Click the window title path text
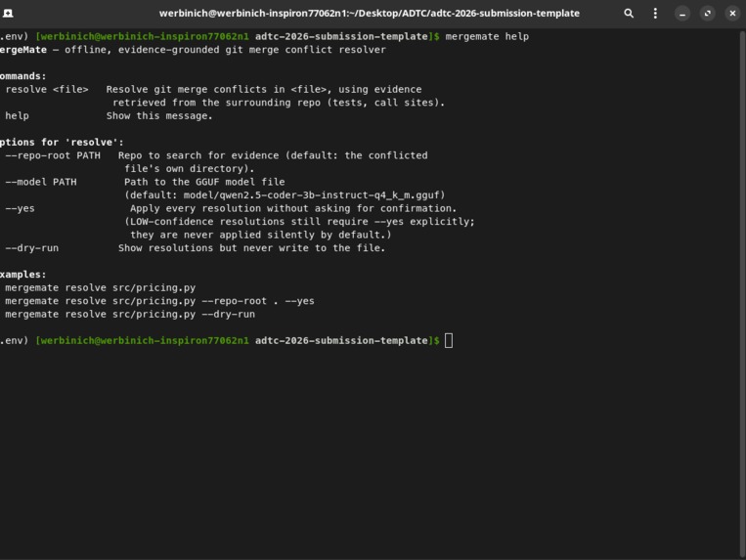 click(x=370, y=14)
